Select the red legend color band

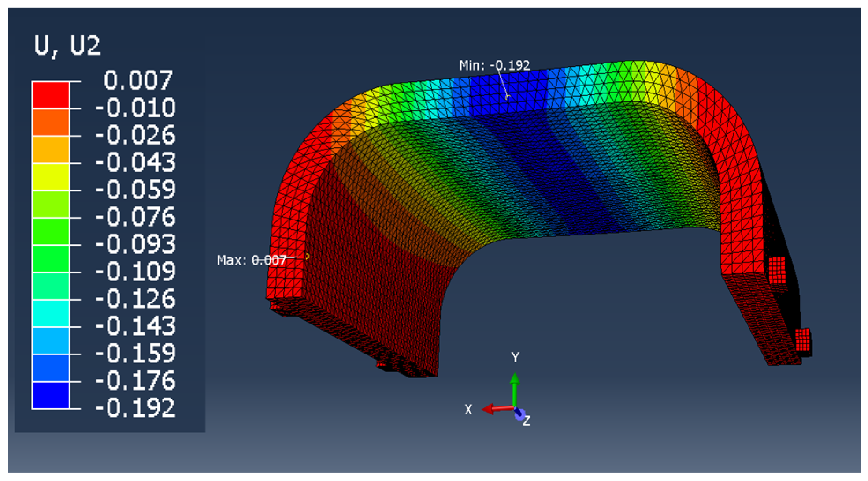tap(51, 95)
